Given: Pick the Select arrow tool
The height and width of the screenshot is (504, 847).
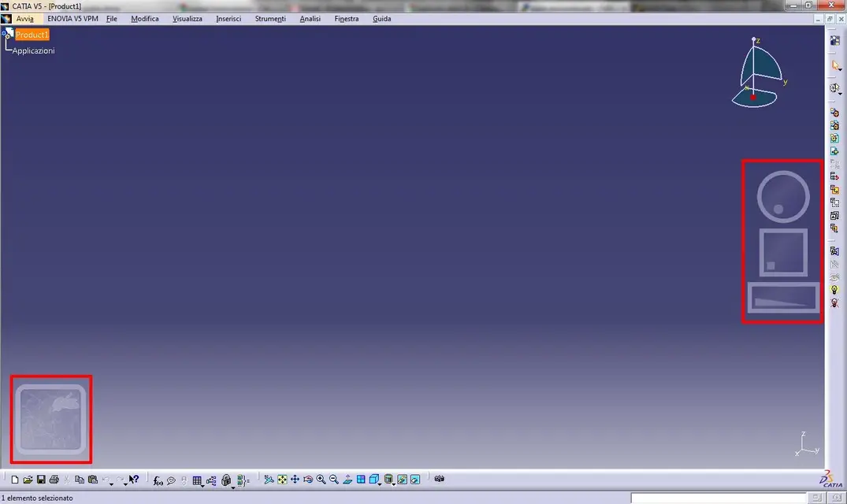Looking at the screenshot, I should coord(836,65).
